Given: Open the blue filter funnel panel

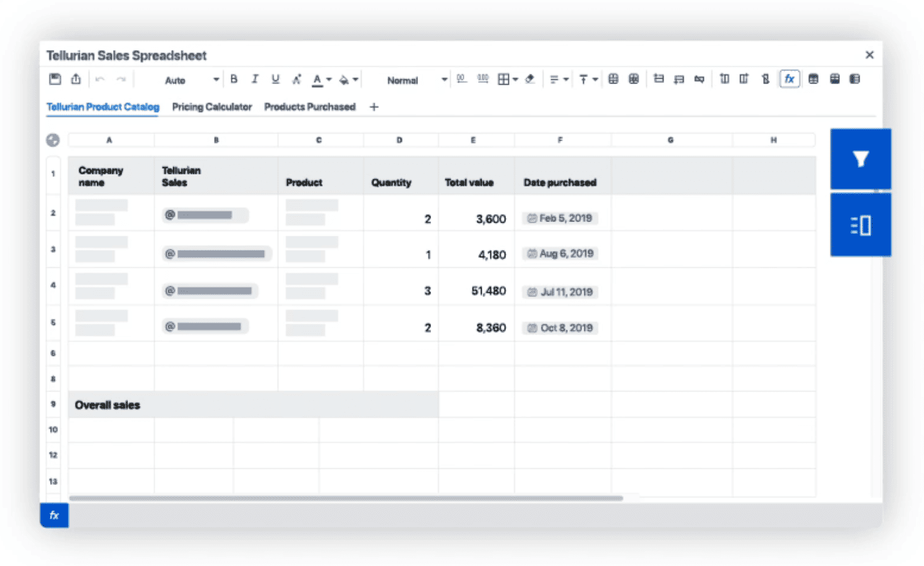Looking at the screenshot, I should pyautogui.click(x=860, y=159).
